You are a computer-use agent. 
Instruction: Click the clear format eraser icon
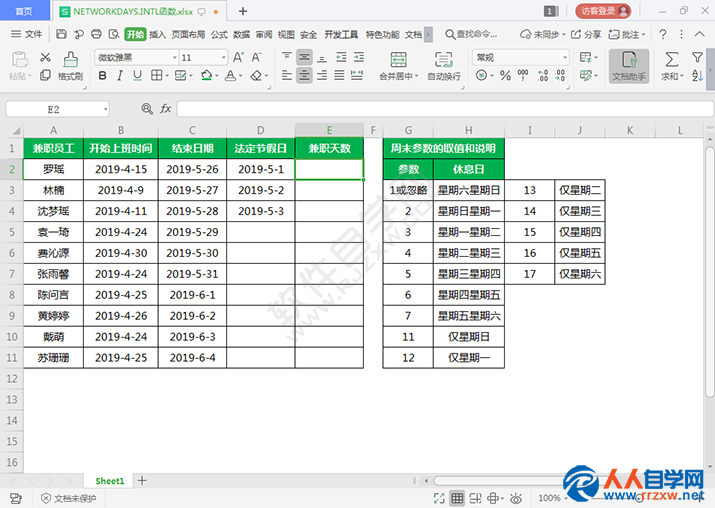[x=256, y=75]
